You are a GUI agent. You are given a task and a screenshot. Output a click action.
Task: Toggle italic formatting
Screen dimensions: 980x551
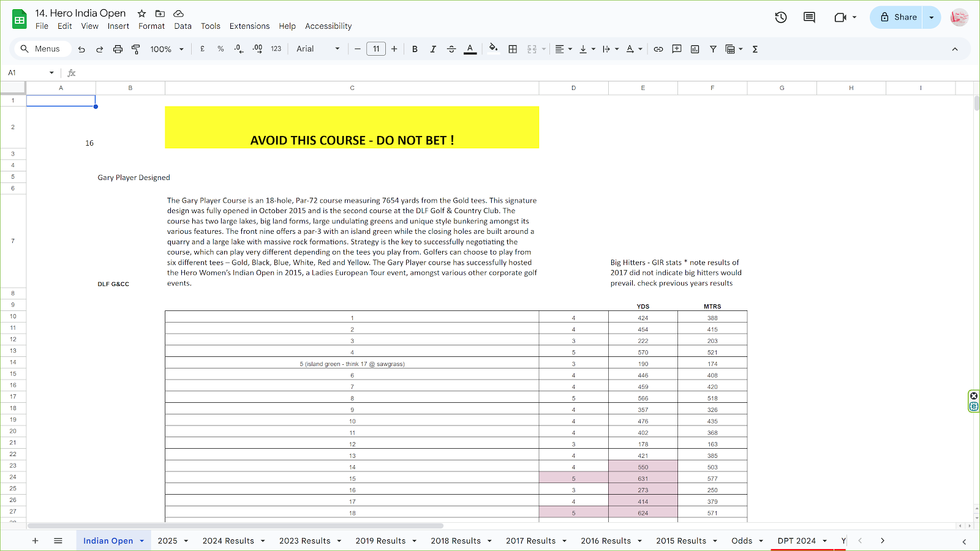(x=433, y=49)
